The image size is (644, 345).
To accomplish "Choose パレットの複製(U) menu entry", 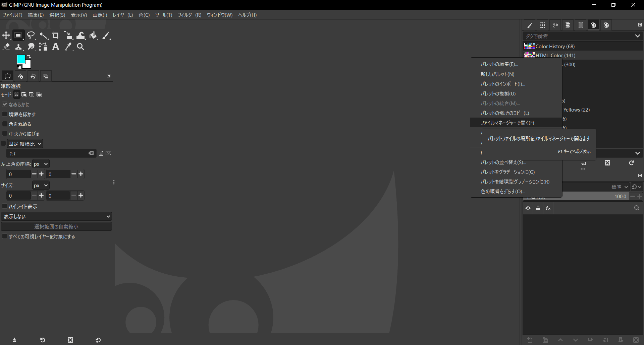I will [516, 93].
